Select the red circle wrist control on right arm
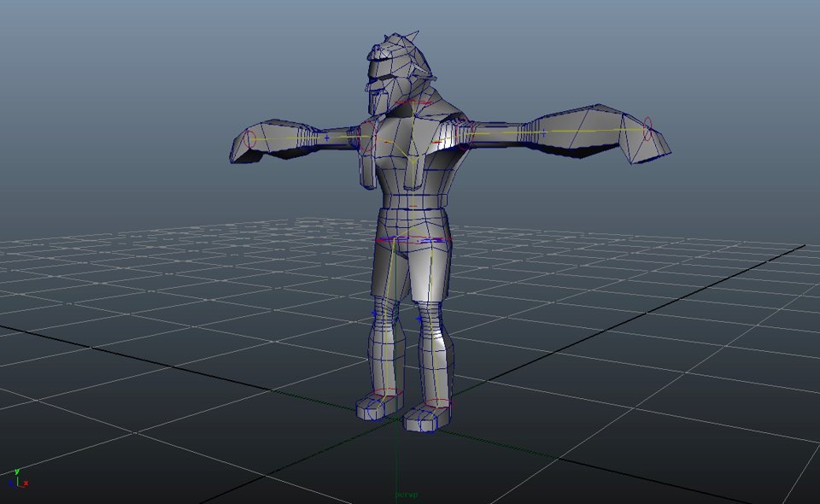 pyautogui.click(x=647, y=128)
